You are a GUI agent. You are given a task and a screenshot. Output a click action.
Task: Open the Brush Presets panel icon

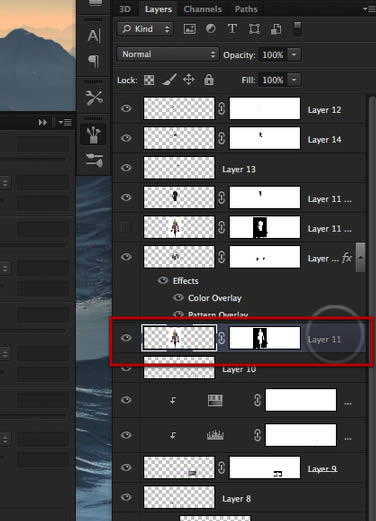[x=94, y=135]
